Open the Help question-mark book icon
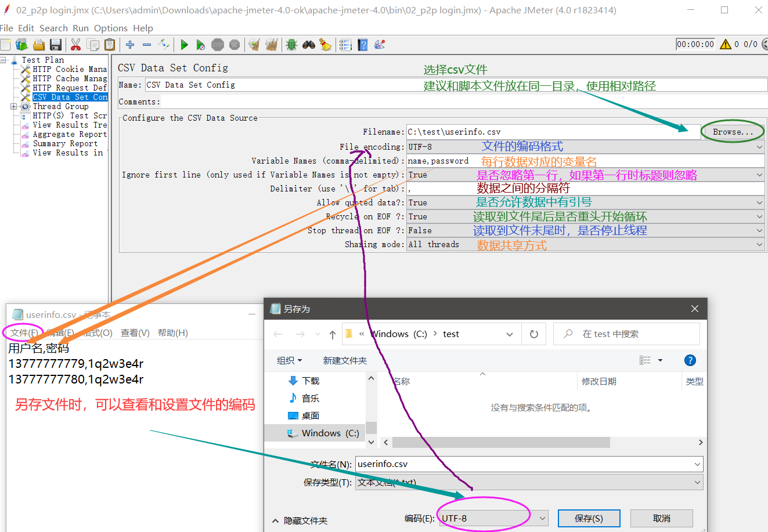This screenshot has height=532, width=768. 363,45
